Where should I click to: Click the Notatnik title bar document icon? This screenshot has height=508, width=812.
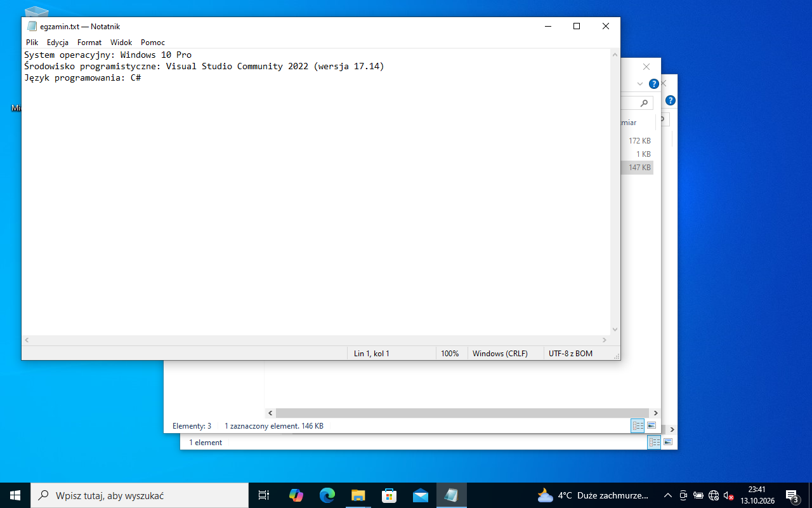(x=32, y=26)
